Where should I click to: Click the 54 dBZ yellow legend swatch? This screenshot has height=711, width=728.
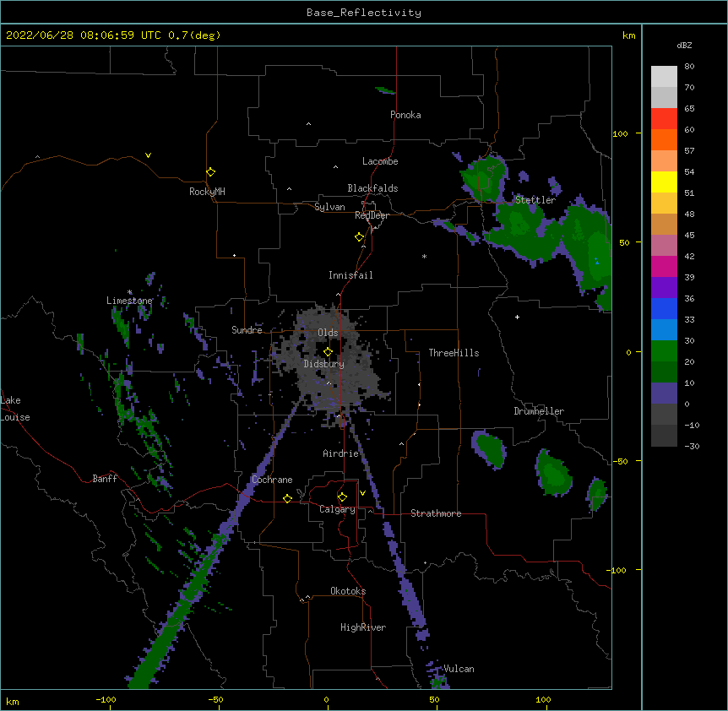[x=664, y=182]
